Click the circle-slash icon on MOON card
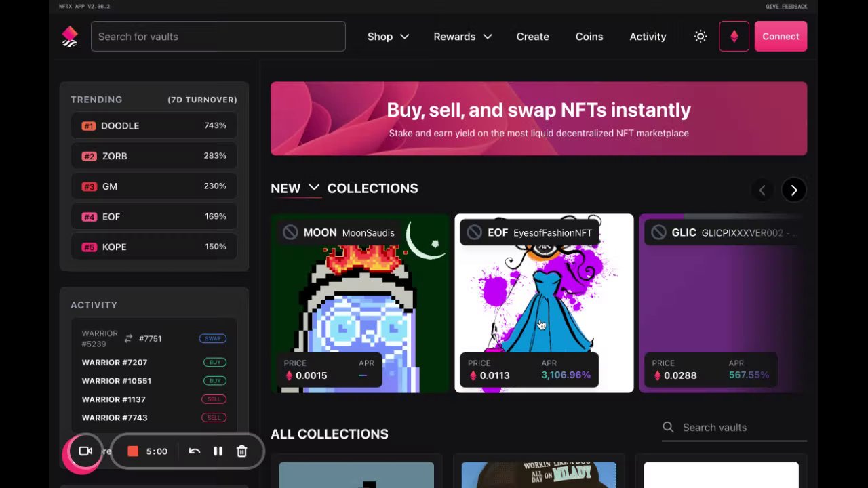The width and height of the screenshot is (868, 488). pyautogui.click(x=290, y=232)
